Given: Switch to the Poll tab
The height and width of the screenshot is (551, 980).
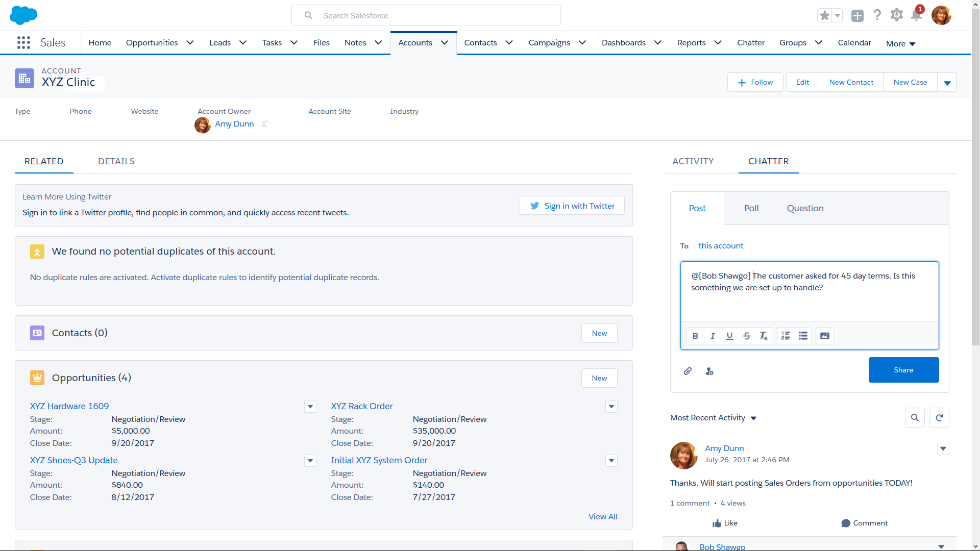Looking at the screenshot, I should click(x=751, y=208).
